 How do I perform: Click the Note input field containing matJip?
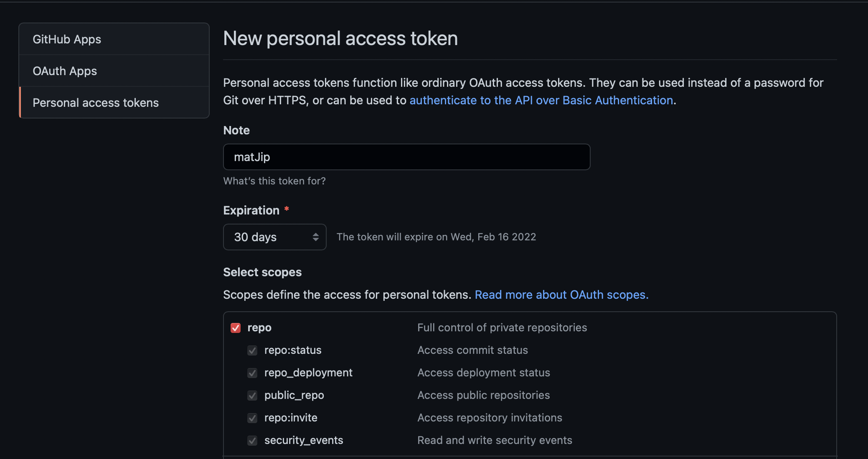pos(407,157)
